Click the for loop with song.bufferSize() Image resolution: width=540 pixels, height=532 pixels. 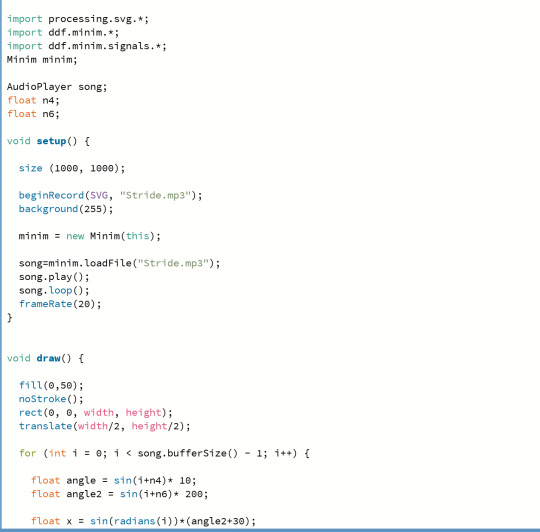pos(164,453)
